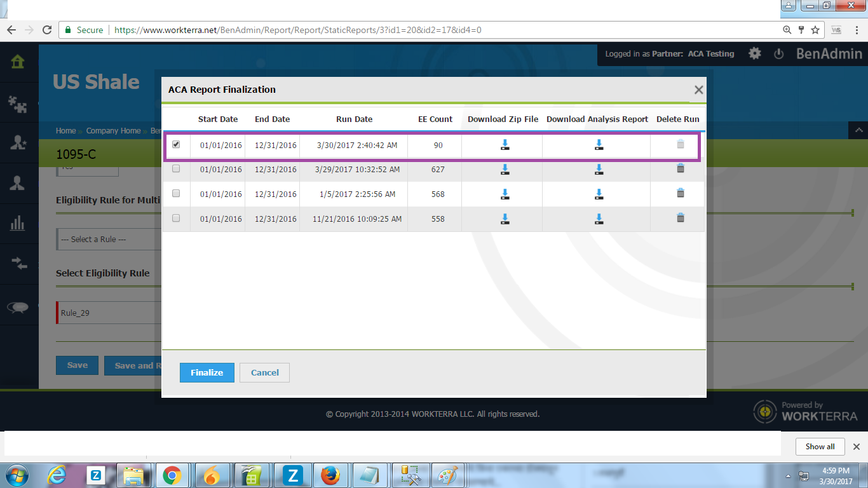This screenshot has width=868, height=488.
Task: Open the settings gear in the header
Action: click(754, 54)
